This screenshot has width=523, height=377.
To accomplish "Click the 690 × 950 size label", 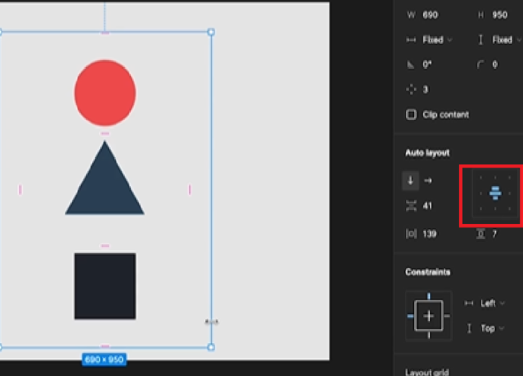I will [x=104, y=359].
